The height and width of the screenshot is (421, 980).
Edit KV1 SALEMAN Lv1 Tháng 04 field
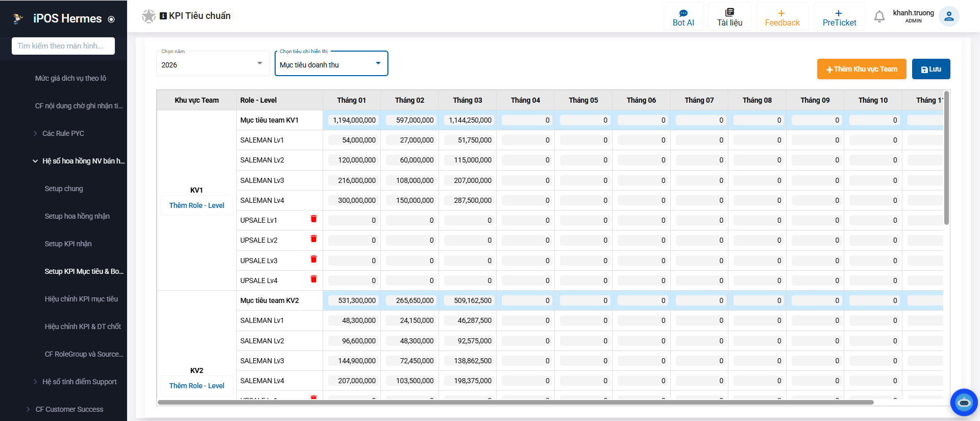[x=526, y=140]
